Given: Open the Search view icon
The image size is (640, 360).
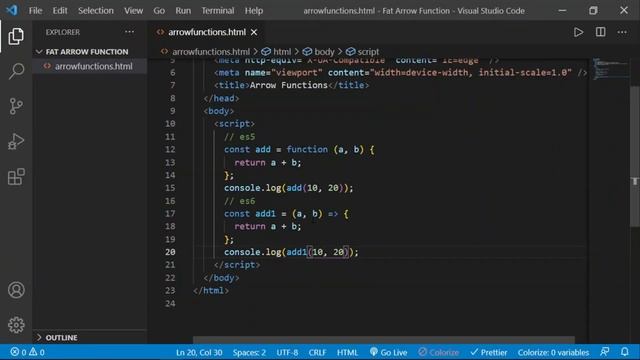Looking at the screenshot, I should tap(16, 71).
